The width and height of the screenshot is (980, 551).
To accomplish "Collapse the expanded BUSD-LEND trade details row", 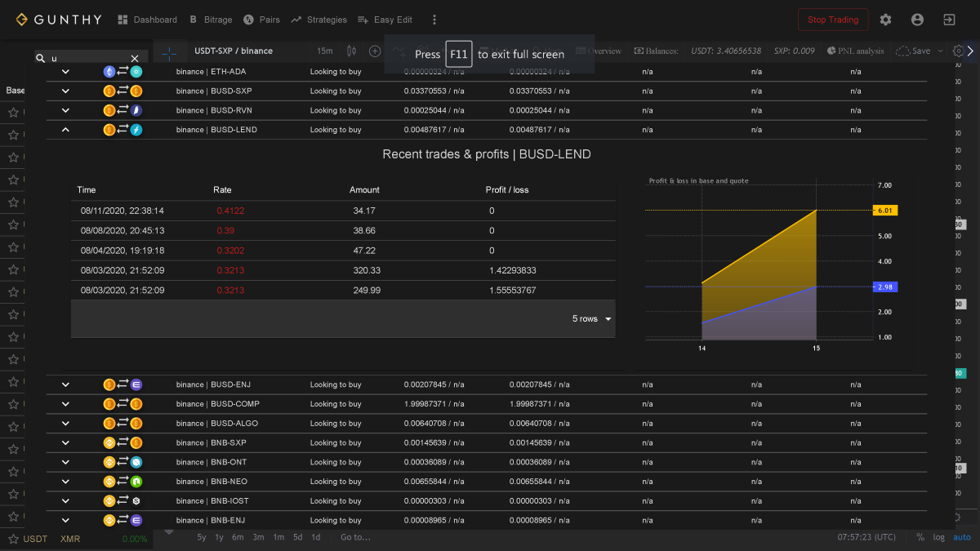I will (65, 130).
